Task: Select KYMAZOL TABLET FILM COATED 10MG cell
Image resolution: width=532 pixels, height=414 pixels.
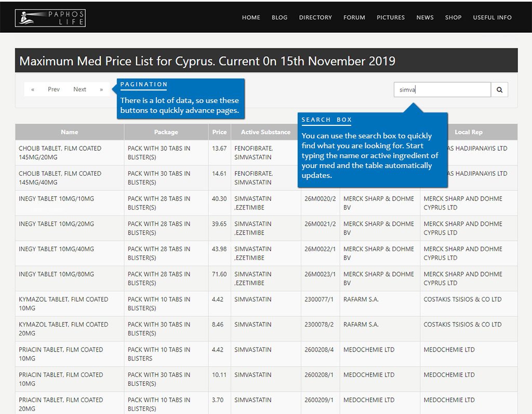Action: [x=70, y=304]
